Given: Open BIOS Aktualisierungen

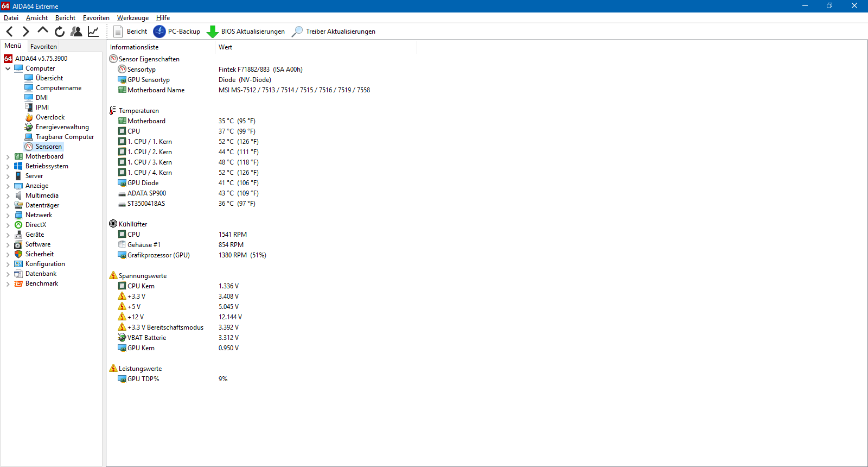Looking at the screenshot, I should coord(246,31).
